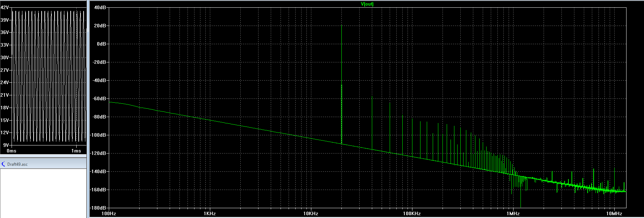Image resolution: width=644 pixels, height=218 pixels.
Task: Click the 39V label on the waveform axis
Action: [5, 20]
